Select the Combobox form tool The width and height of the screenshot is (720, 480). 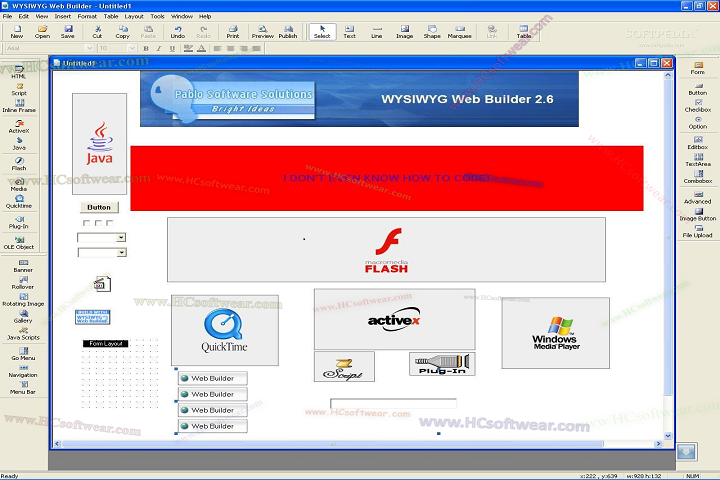[x=697, y=176]
